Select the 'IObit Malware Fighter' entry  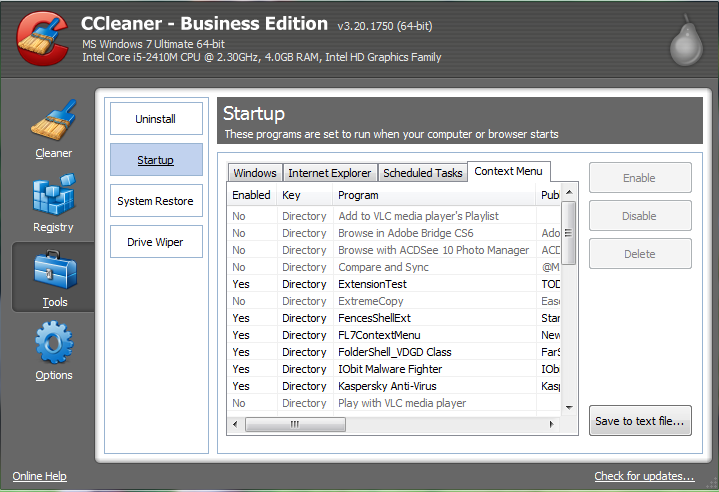tap(394, 369)
